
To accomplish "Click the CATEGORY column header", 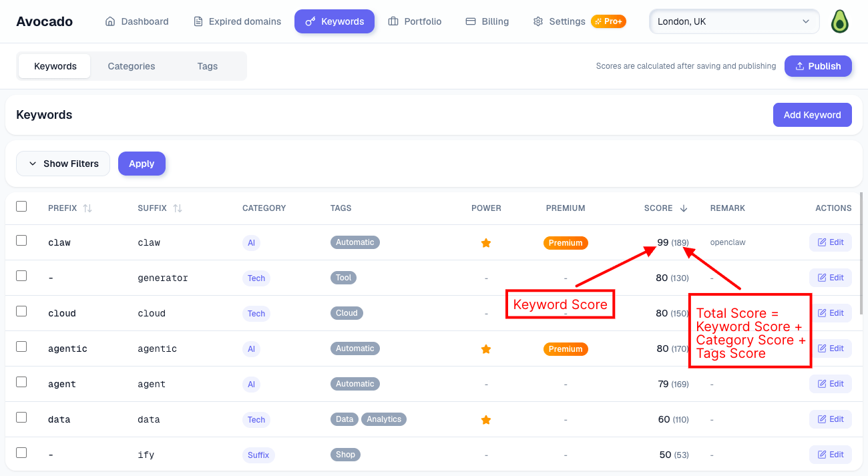I will 264,208.
